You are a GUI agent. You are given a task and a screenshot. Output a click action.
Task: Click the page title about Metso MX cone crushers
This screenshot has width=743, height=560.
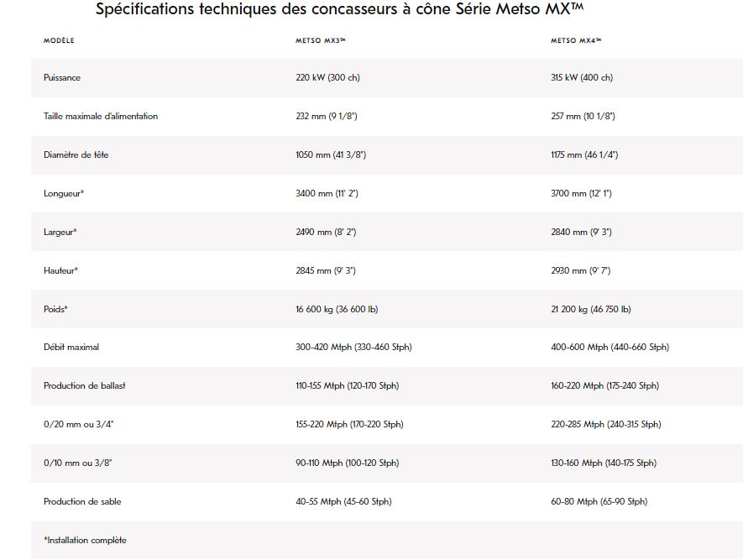click(x=340, y=10)
